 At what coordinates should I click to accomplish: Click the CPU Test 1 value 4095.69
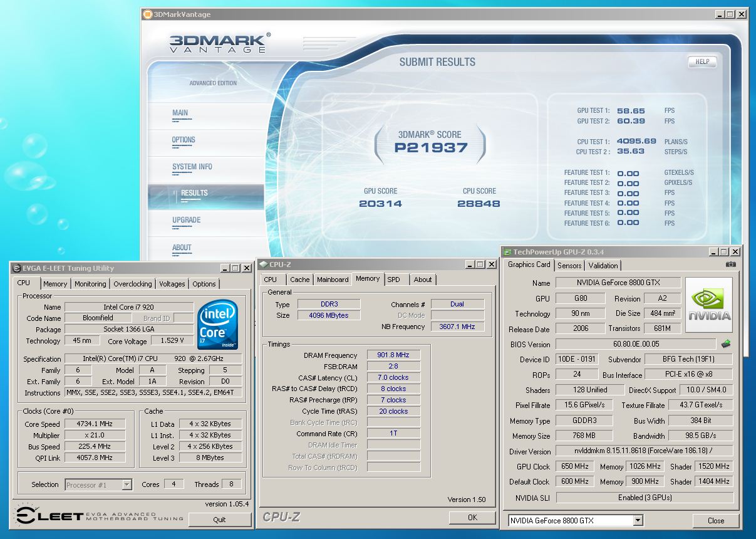click(636, 142)
